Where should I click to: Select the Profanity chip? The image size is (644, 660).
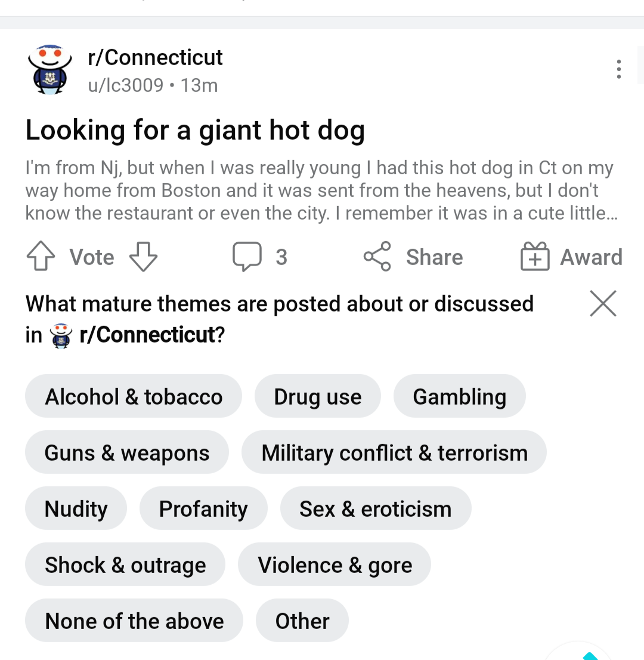click(203, 509)
